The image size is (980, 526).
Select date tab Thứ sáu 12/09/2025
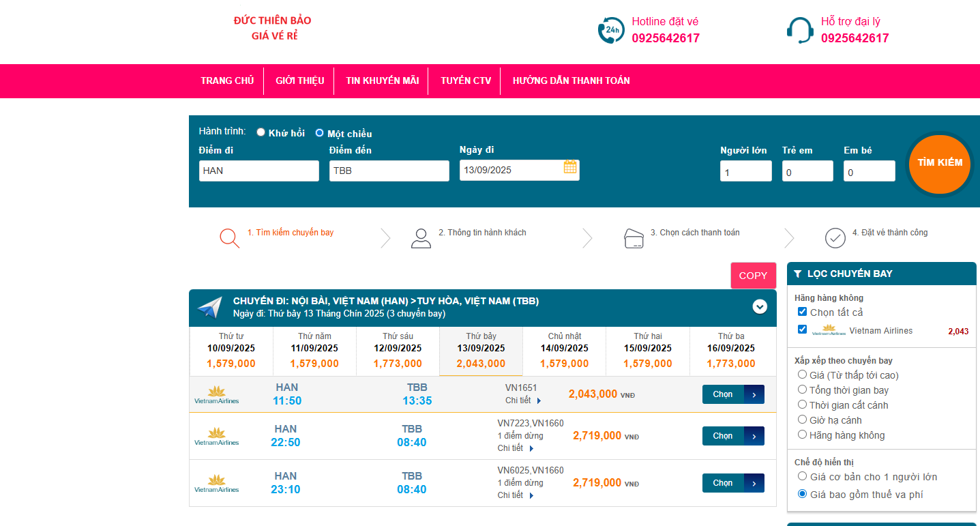click(x=398, y=351)
